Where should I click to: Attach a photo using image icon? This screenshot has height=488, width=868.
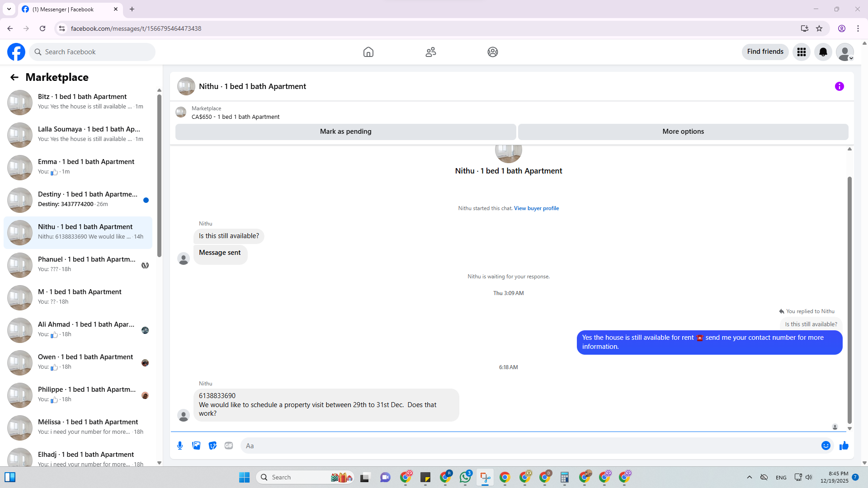pos(196,446)
